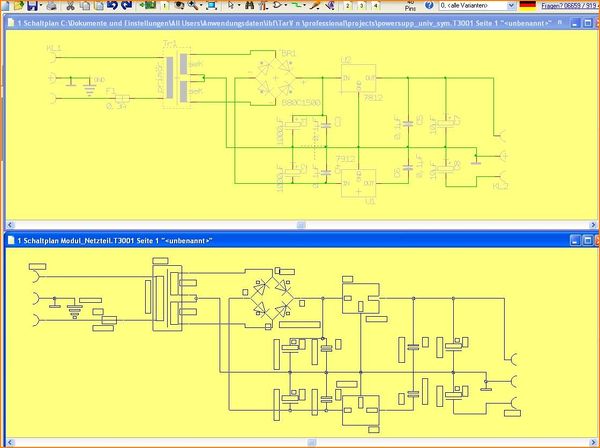Viewport: 600px width, 448px height.
Task: Cut selection with the scissors icon
Action: [x=70, y=6]
